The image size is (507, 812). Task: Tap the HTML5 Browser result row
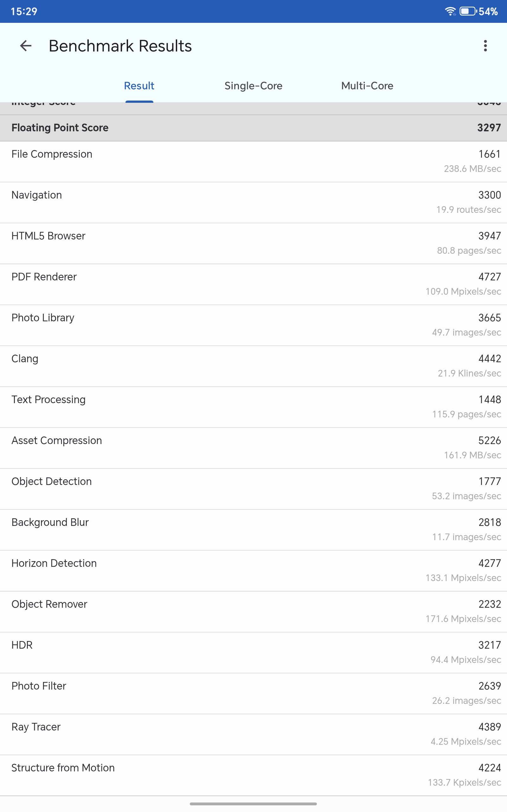(x=253, y=243)
